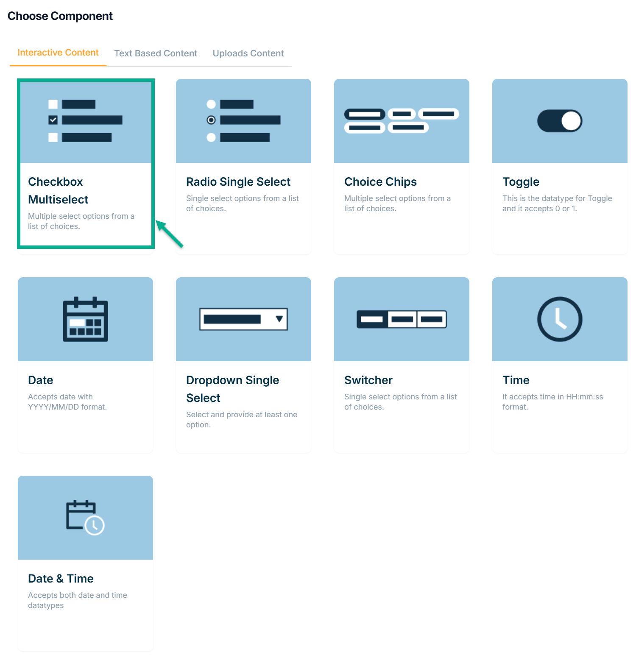Click the selected radio button in Radio image
The width and height of the screenshot is (636, 672).
click(x=211, y=120)
